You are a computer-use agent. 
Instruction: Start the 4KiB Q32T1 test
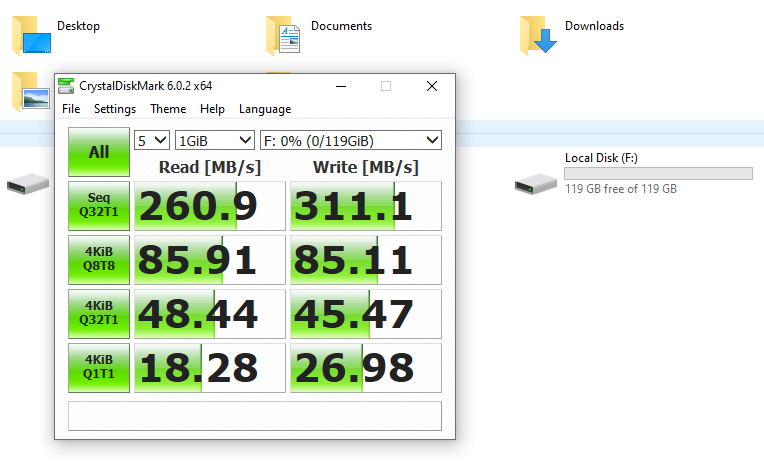(x=99, y=314)
